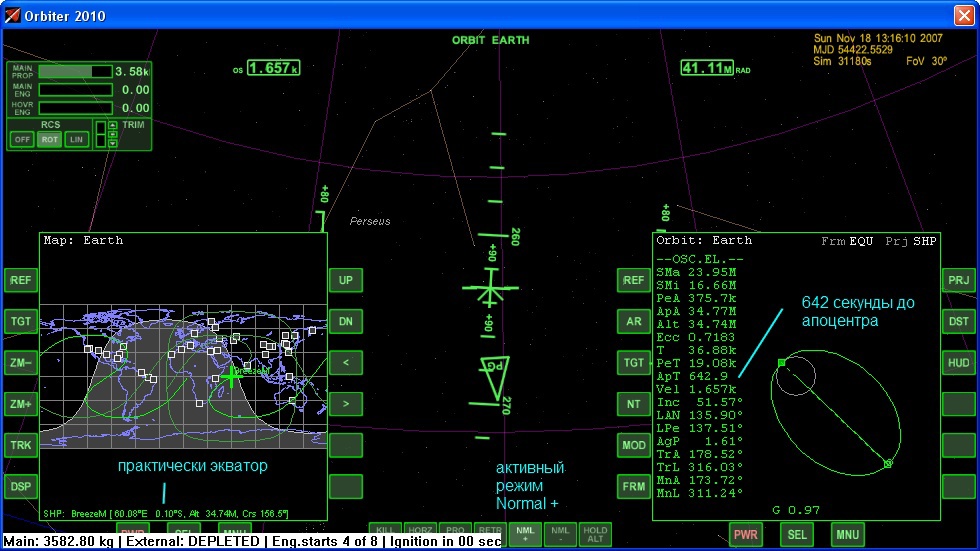Click the ORBIT EARTH HUD mode label
The image size is (980, 551).
[491, 40]
